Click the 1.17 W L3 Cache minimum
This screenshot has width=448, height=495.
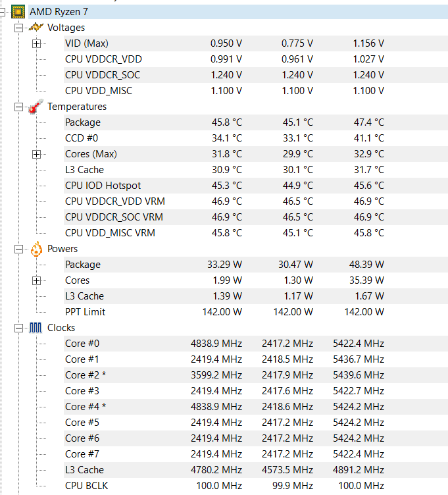[299, 296]
